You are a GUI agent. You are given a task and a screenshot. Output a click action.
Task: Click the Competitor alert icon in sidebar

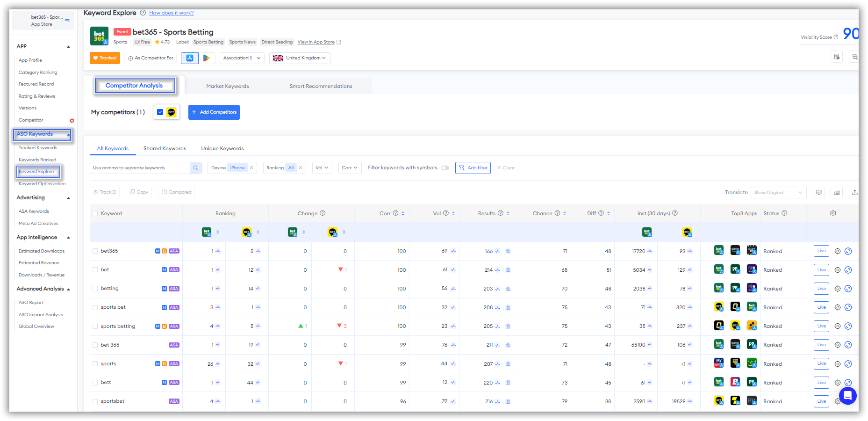[72, 121]
